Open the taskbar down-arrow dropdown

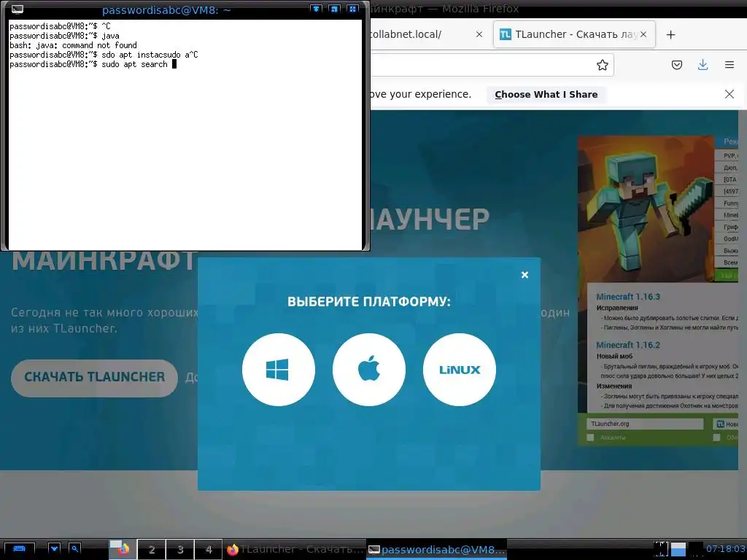[54, 548]
